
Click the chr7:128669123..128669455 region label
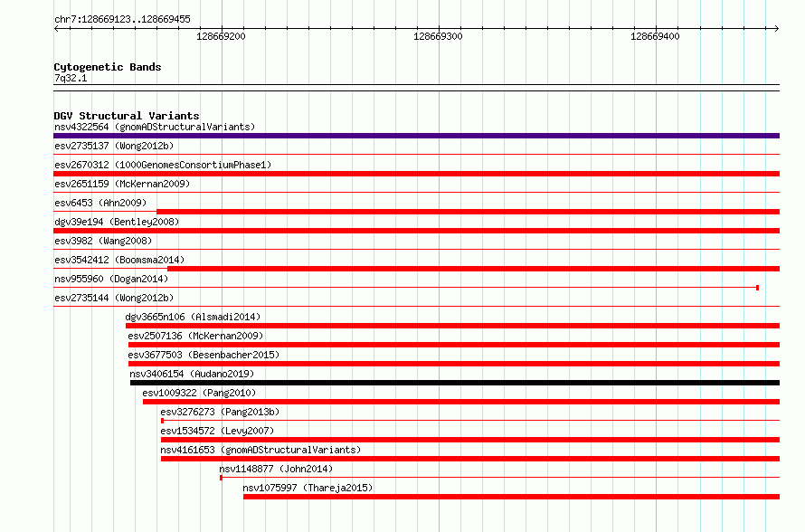point(122,20)
